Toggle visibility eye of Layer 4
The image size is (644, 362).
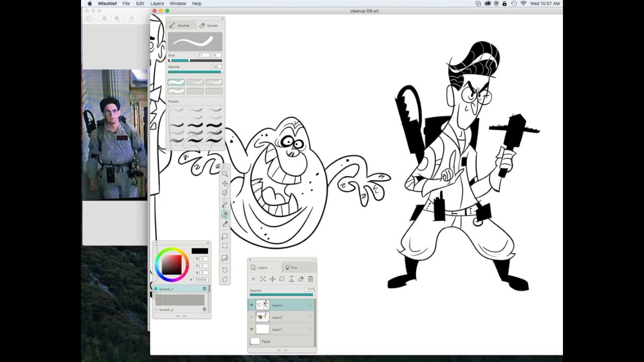pos(252,305)
